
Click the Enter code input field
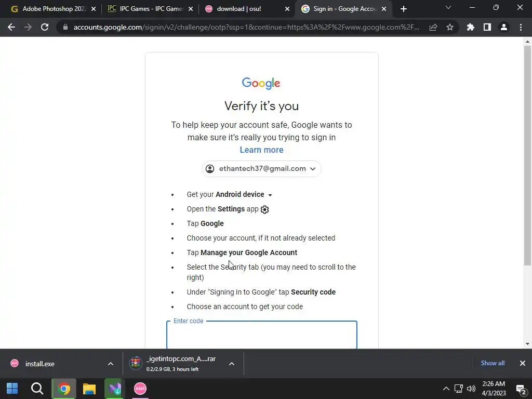point(262,335)
